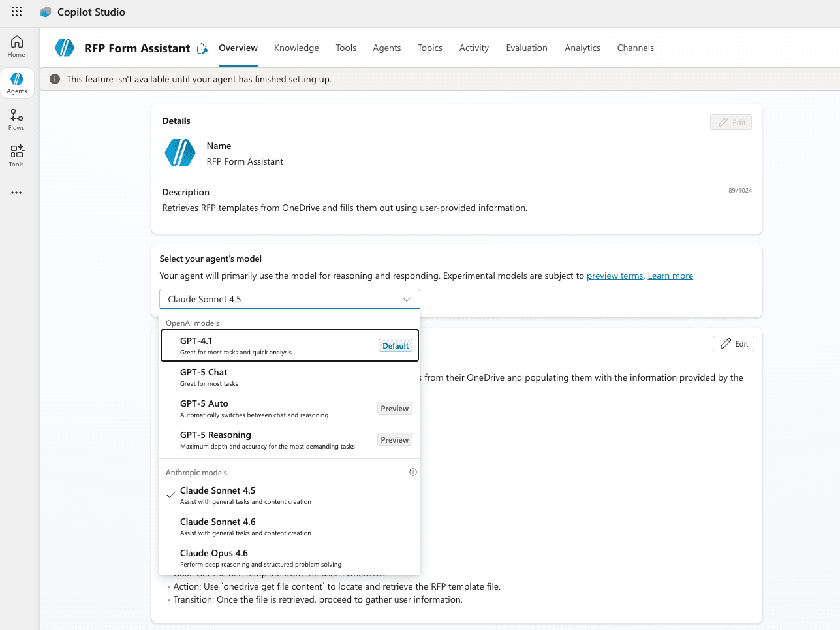This screenshot has width=840, height=630.
Task: Click the Anthropic models group header
Action: click(196, 473)
